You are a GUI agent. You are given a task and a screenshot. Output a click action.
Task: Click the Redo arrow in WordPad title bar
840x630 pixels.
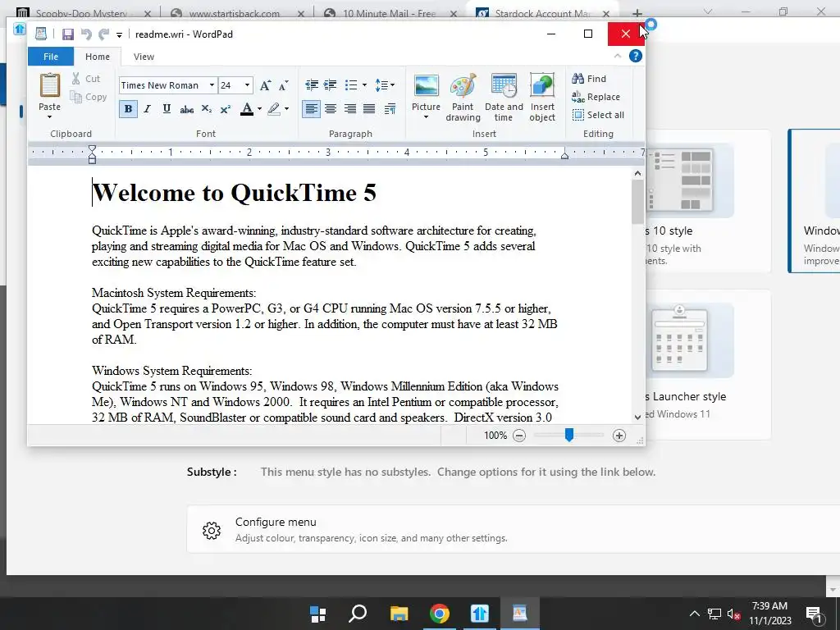tap(104, 34)
